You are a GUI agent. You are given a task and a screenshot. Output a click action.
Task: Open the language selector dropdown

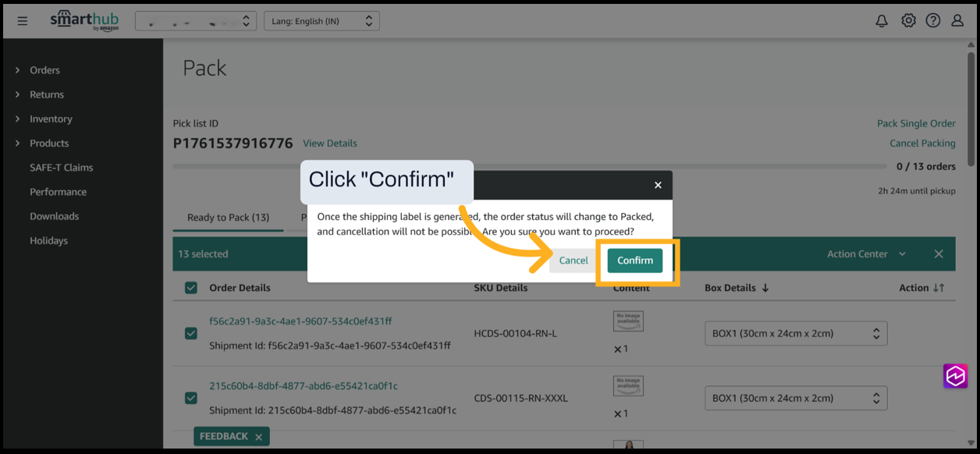(321, 21)
